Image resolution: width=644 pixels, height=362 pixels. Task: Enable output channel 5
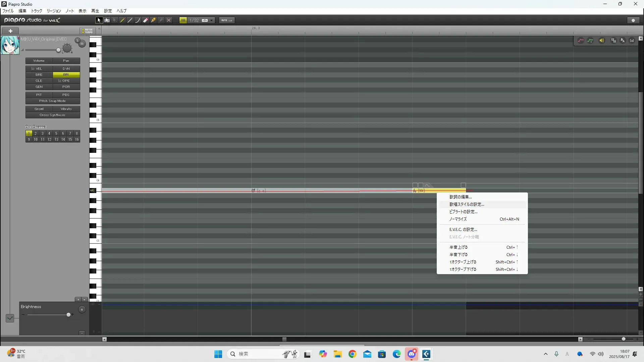pyautogui.click(x=56, y=133)
